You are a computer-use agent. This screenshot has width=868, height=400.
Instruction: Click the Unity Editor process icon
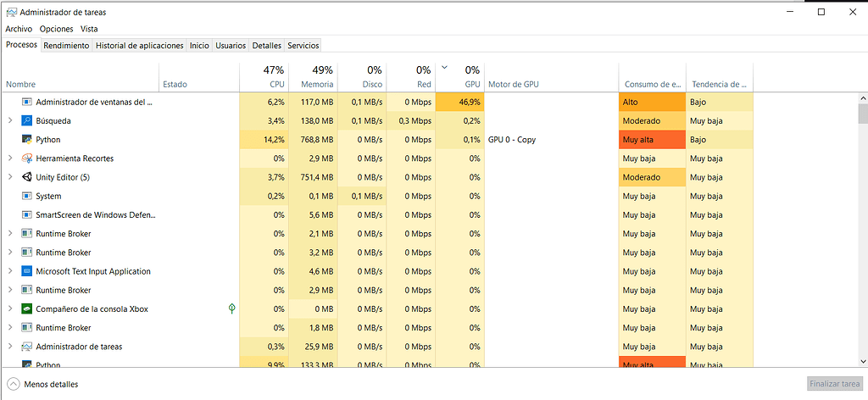pos(27,177)
